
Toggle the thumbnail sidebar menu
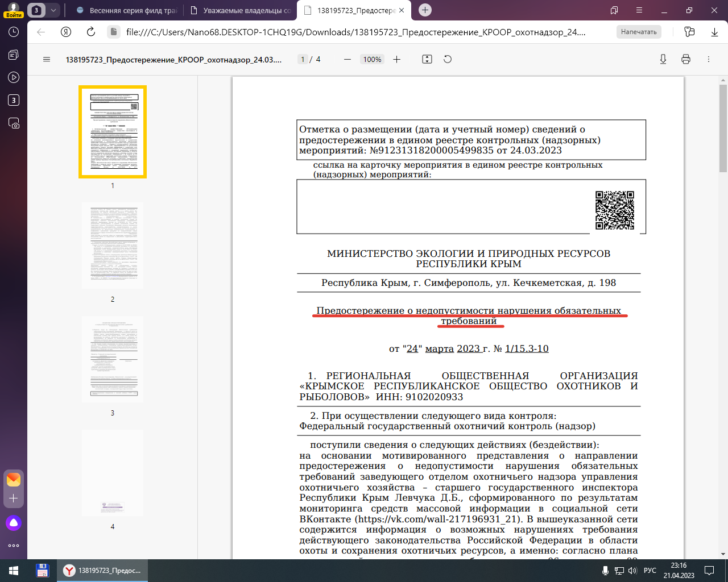[x=47, y=59]
